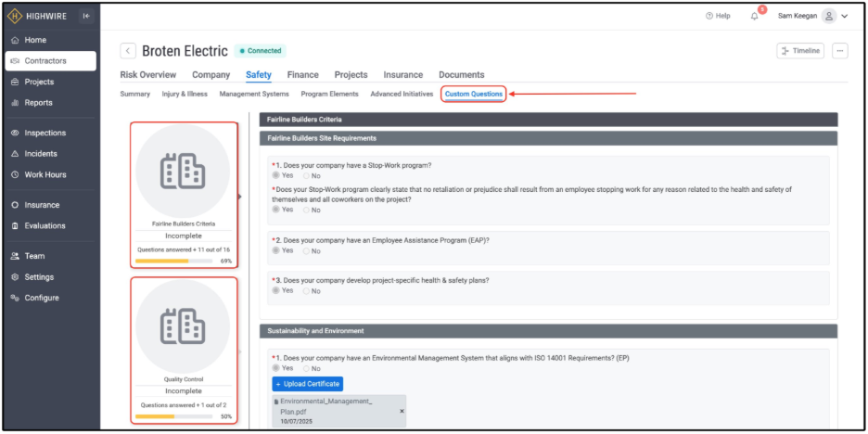This screenshot has height=434, width=868.
Task: Click the Fairline Builders Criteria 69% progress bar
Action: pyautogui.click(x=173, y=261)
